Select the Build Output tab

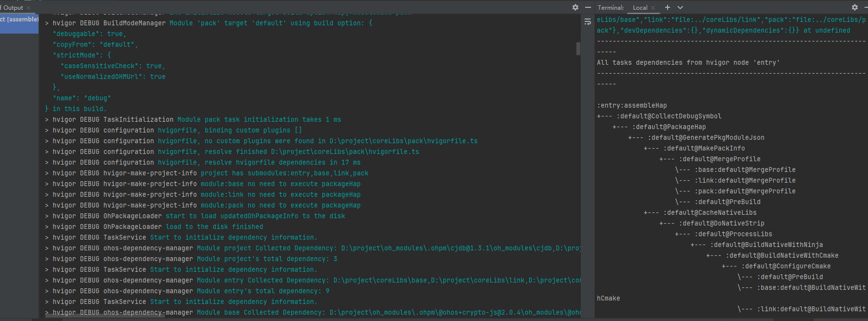[x=13, y=8]
